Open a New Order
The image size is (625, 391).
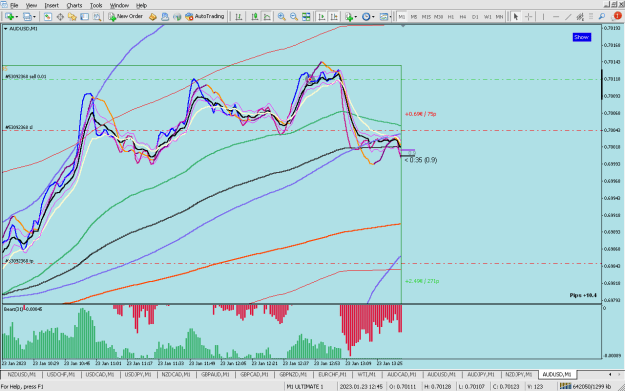pyautogui.click(x=126, y=17)
